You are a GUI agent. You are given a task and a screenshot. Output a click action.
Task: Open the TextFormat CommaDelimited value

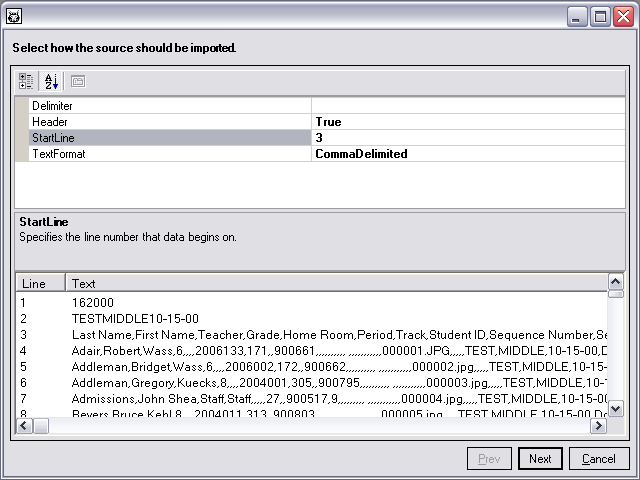point(468,154)
